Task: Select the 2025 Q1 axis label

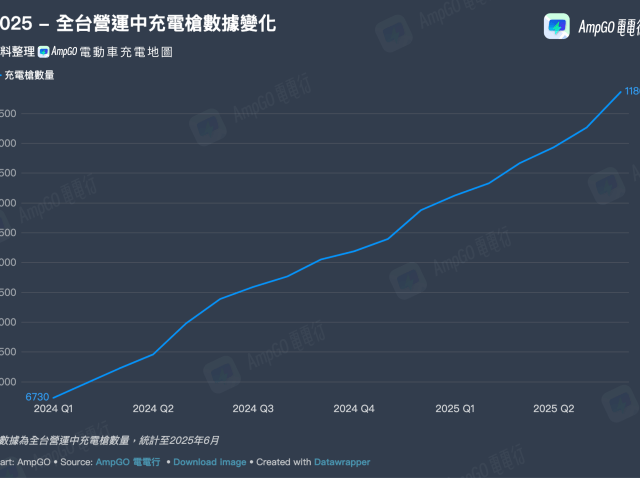Action: click(x=455, y=409)
